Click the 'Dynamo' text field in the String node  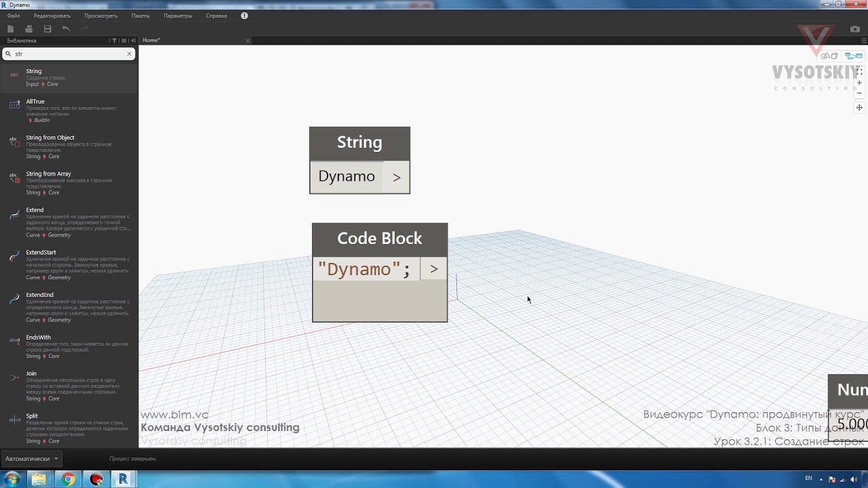347,176
